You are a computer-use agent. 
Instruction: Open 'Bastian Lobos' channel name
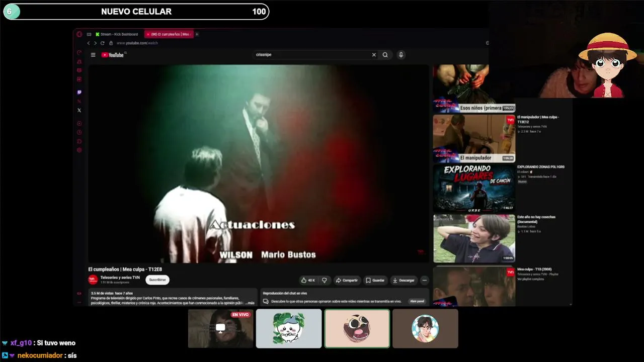point(526,226)
